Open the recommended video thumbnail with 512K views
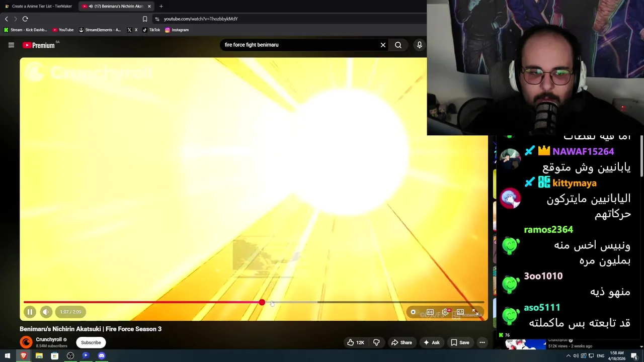Viewport: 644px width, 362px height. click(525, 344)
